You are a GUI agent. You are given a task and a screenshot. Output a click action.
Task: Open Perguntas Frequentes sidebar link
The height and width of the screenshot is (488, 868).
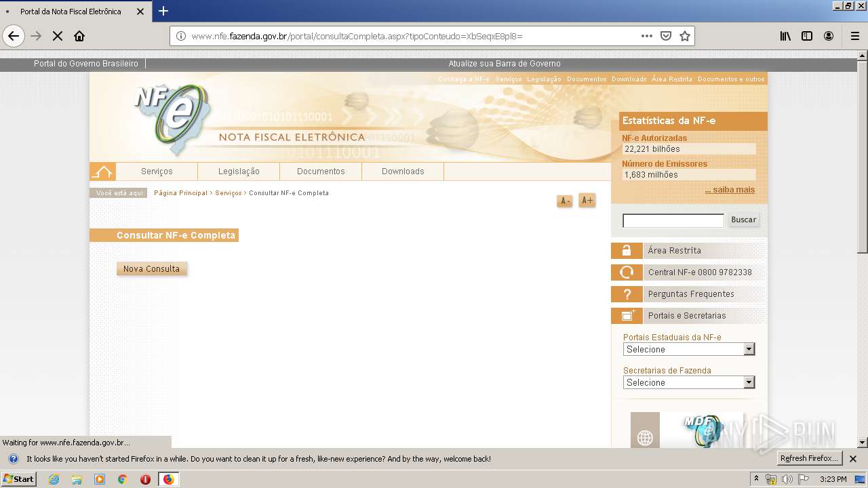pos(691,294)
